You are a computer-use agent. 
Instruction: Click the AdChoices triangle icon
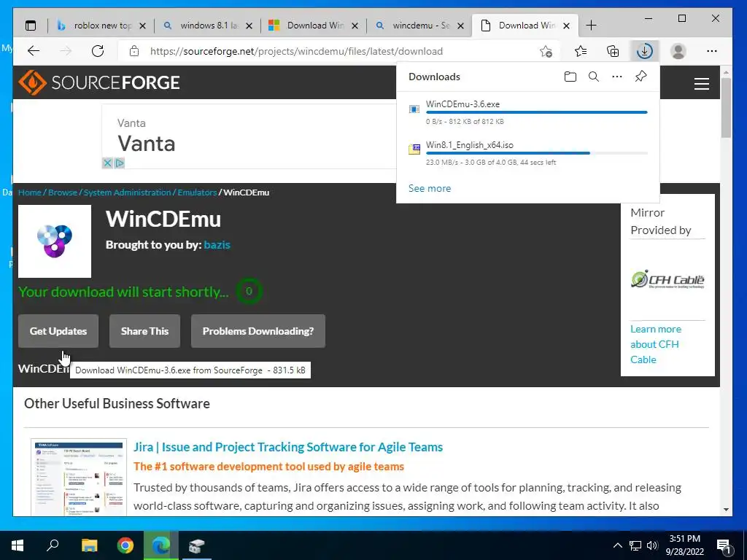click(119, 163)
